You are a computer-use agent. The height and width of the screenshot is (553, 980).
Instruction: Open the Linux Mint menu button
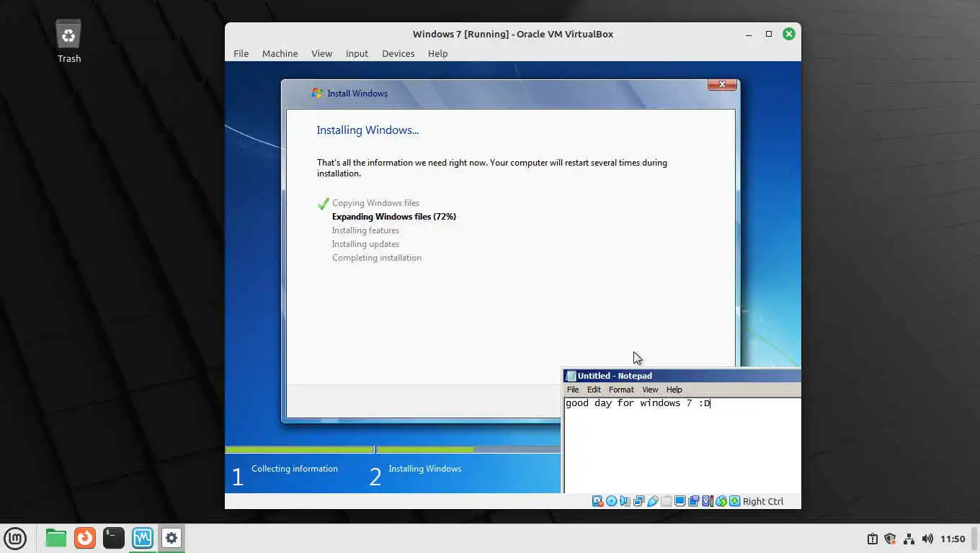pyautogui.click(x=15, y=538)
